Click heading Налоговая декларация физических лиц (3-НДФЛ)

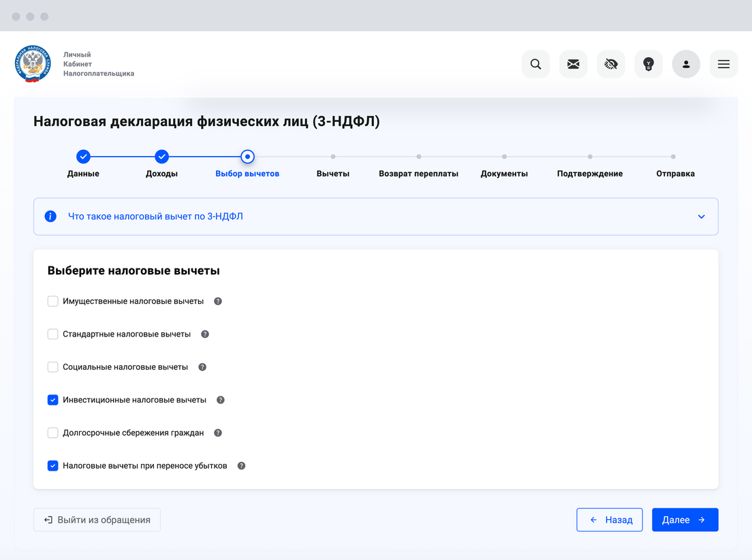(206, 121)
